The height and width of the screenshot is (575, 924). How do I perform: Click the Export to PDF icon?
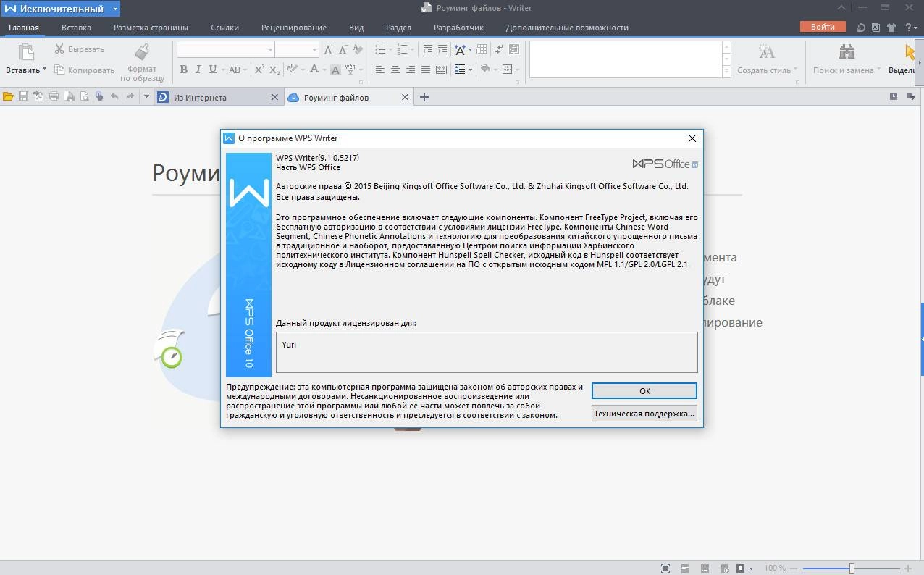pyautogui.click(x=38, y=96)
